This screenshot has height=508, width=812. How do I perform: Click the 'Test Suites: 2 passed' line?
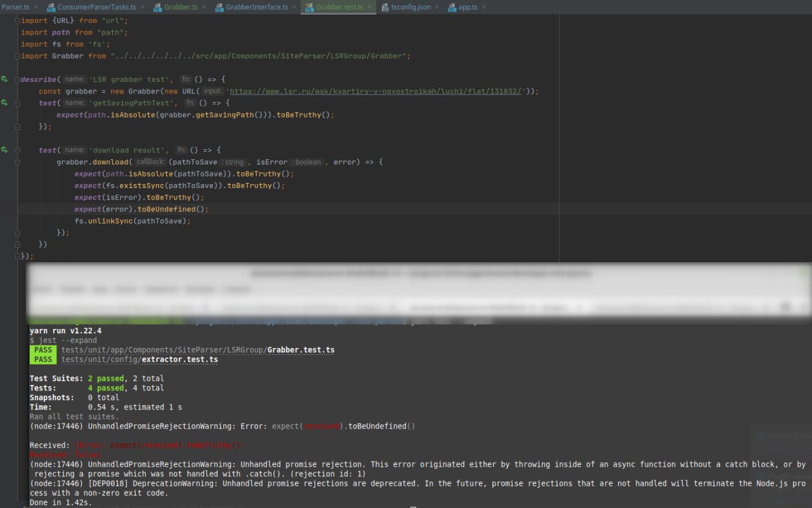point(96,378)
